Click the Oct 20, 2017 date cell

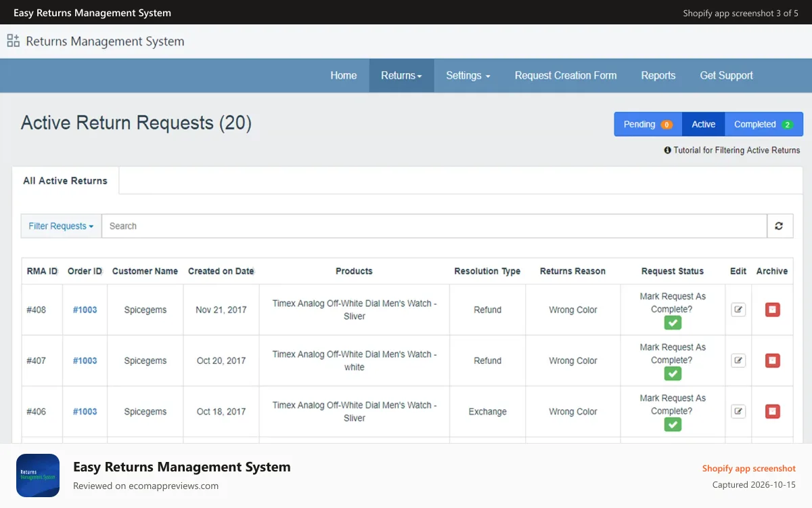click(x=221, y=360)
